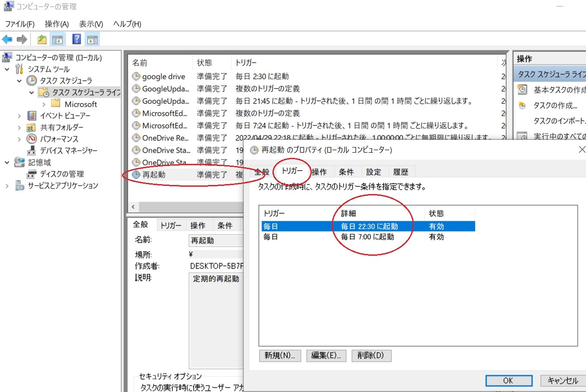Select the 再起動 task in the list
Image resolution: width=586 pixels, height=392 pixels.
187,175
